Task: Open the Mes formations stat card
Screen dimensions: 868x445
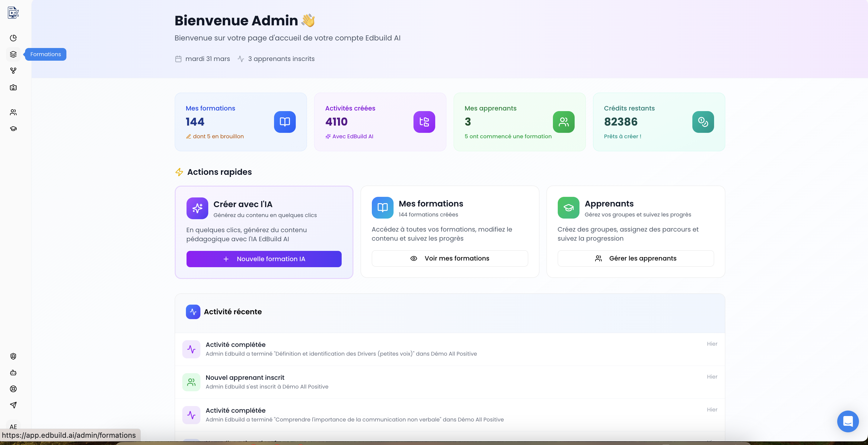Action: tap(241, 122)
